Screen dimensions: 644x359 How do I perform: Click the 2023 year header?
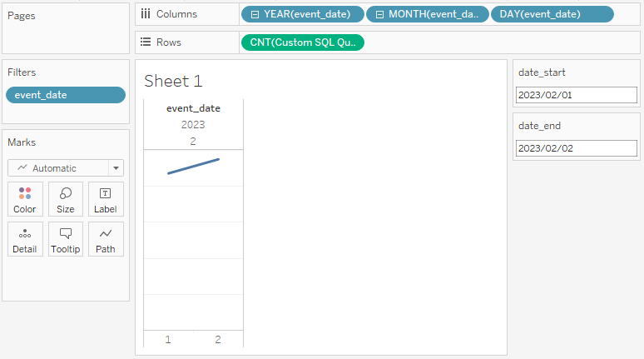pos(193,125)
